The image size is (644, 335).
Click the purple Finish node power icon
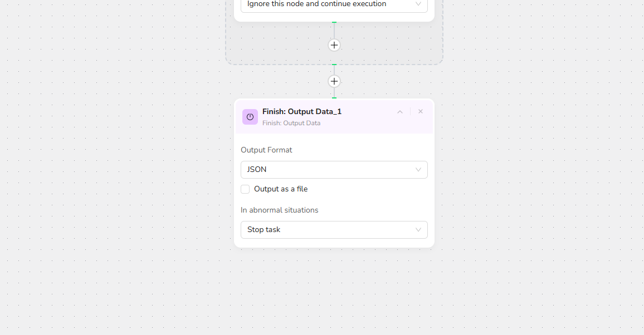point(250,117)
